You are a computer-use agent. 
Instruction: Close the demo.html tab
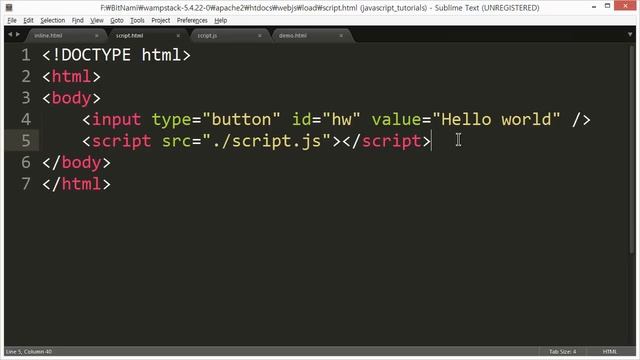[x=341, y=36]
